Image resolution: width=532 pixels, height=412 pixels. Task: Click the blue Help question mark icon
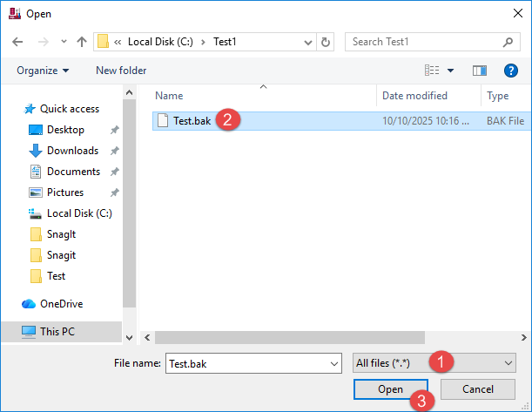pos(511,71)
